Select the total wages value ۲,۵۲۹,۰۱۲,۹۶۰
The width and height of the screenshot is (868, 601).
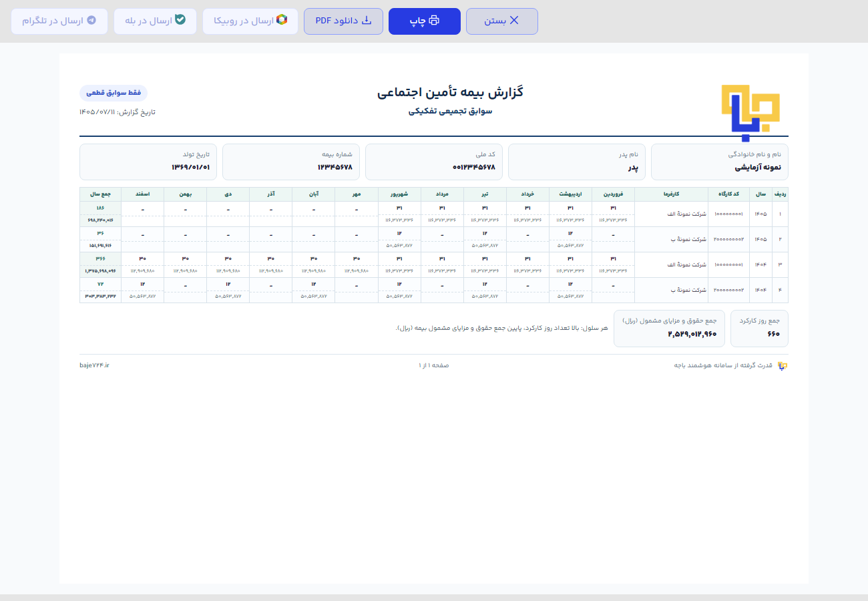[692, 334]
